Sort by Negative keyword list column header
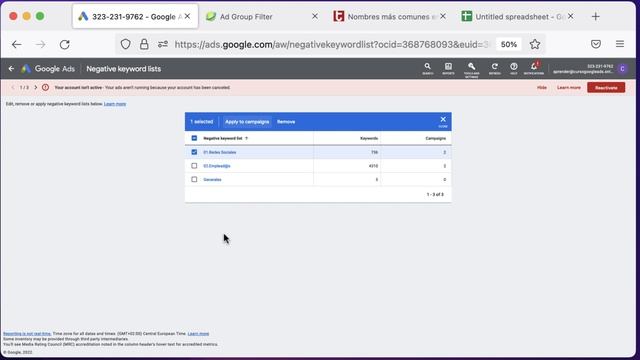Image resolution: width=640 pixels, height=360 pixels. [223, 138]
